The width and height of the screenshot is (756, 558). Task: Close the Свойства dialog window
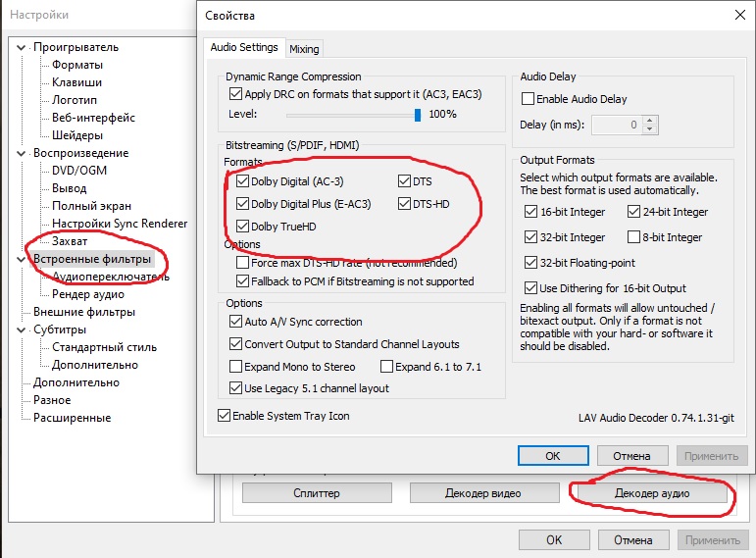(737, 16)
